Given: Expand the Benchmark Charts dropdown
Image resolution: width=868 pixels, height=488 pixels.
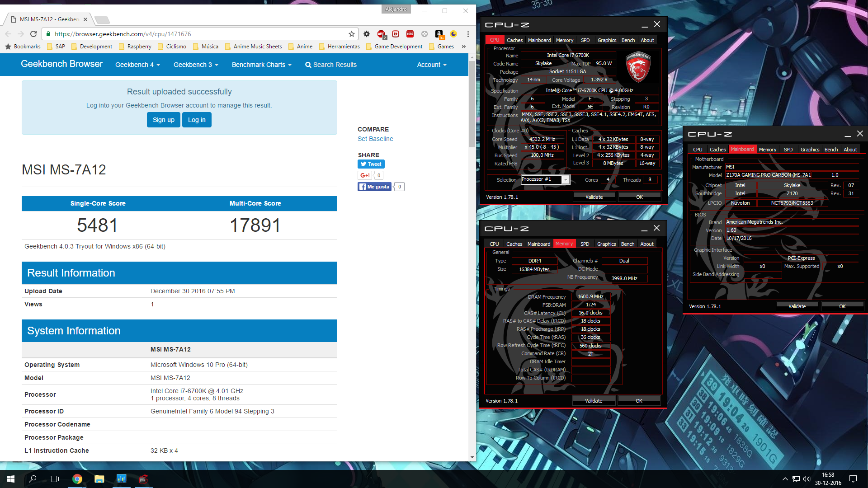Looking at the screenshot, I should pos(261,65).
